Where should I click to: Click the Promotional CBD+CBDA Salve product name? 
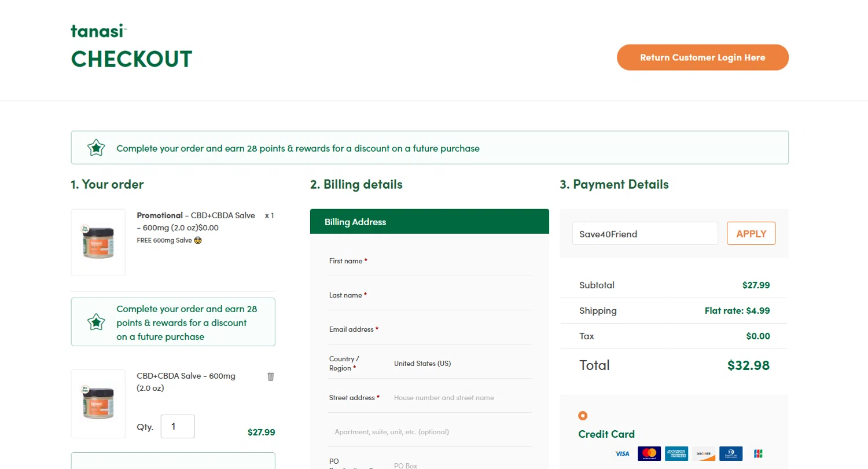tap(196, 221)
